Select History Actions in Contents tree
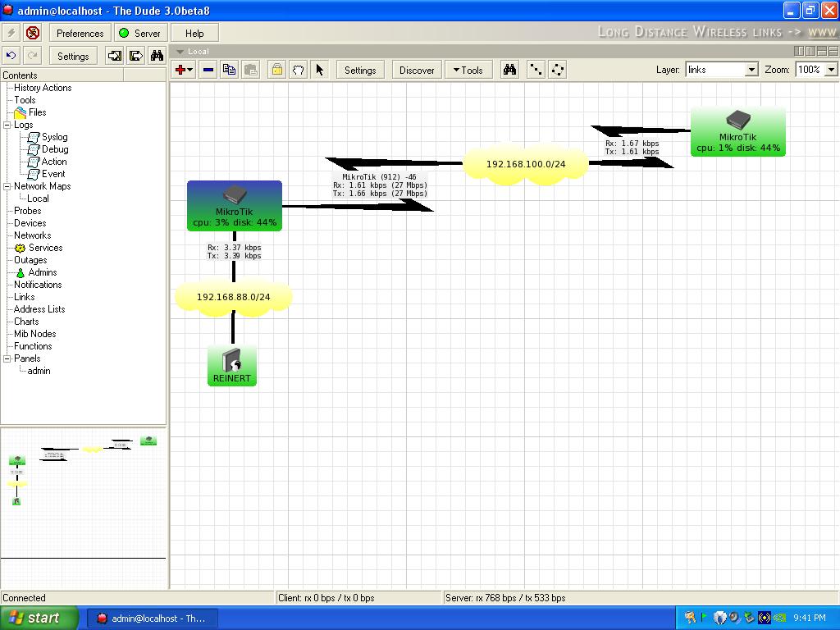Image resolution: width=840 pixels, height=630 pixels. coord(43,88)
